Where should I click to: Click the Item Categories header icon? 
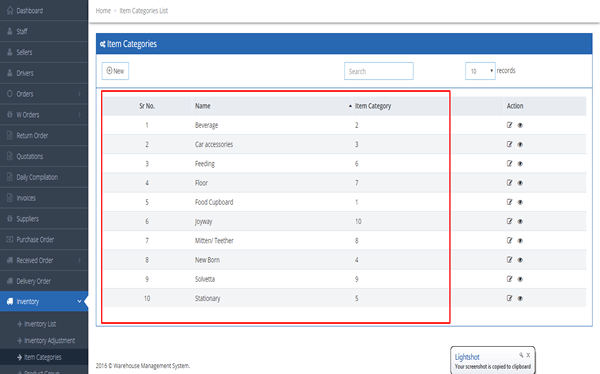[103, 44]
